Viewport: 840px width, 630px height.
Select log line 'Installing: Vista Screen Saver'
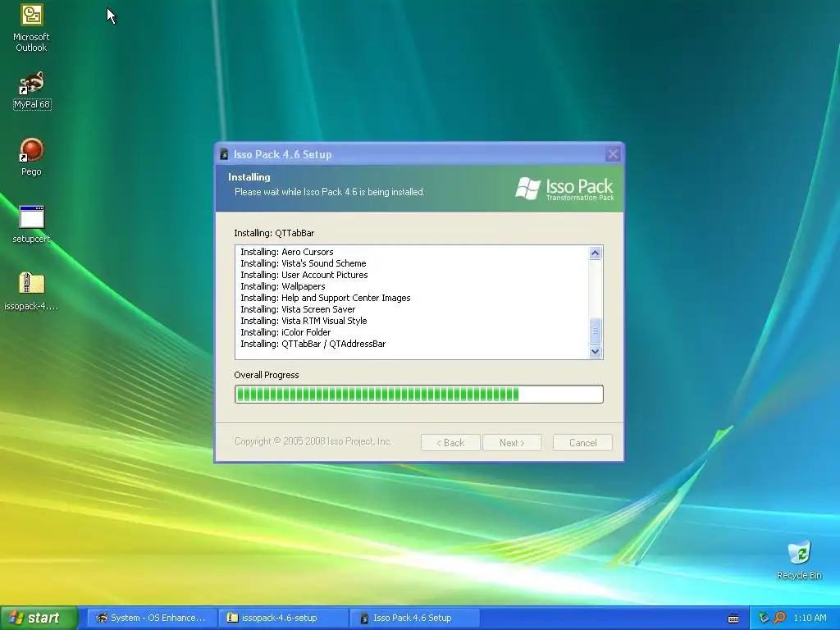click(298, 309)
